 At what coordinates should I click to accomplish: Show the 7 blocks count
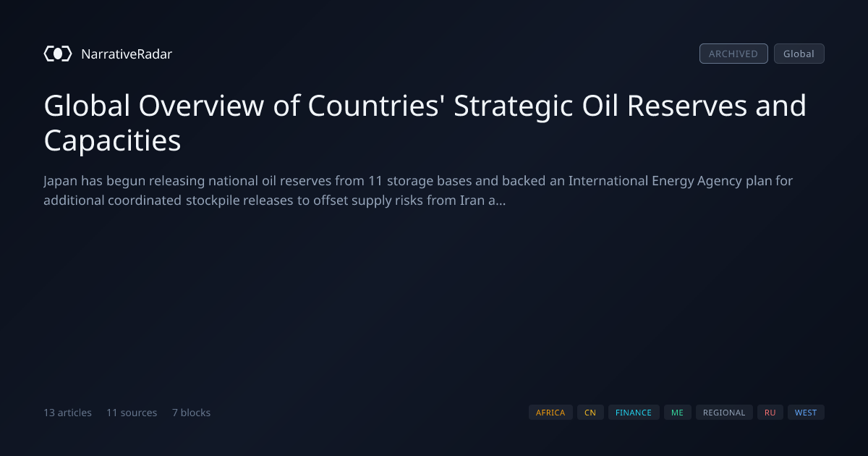[191, 413]
